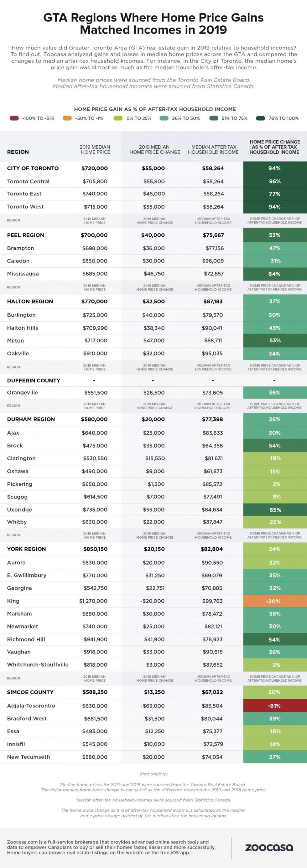Click the dark red -100% to -51% legend swatch

[x=14, y=118]
